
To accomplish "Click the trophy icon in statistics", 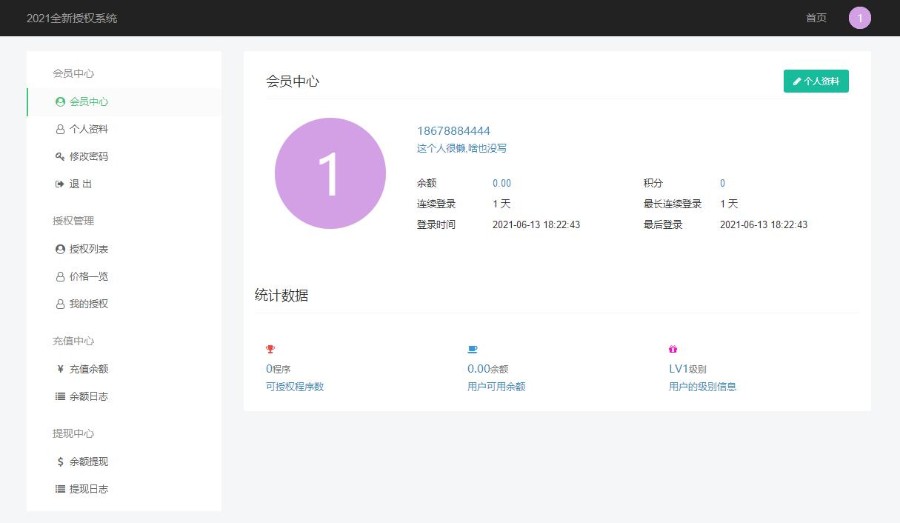I will [x=270, y=349].
